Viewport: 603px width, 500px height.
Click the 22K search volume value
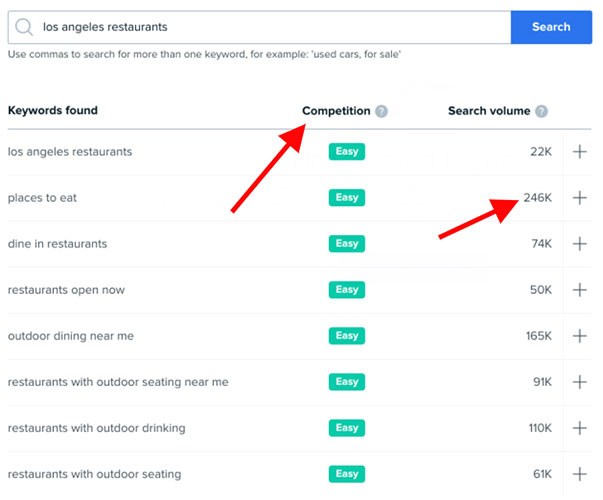(541, 152)
